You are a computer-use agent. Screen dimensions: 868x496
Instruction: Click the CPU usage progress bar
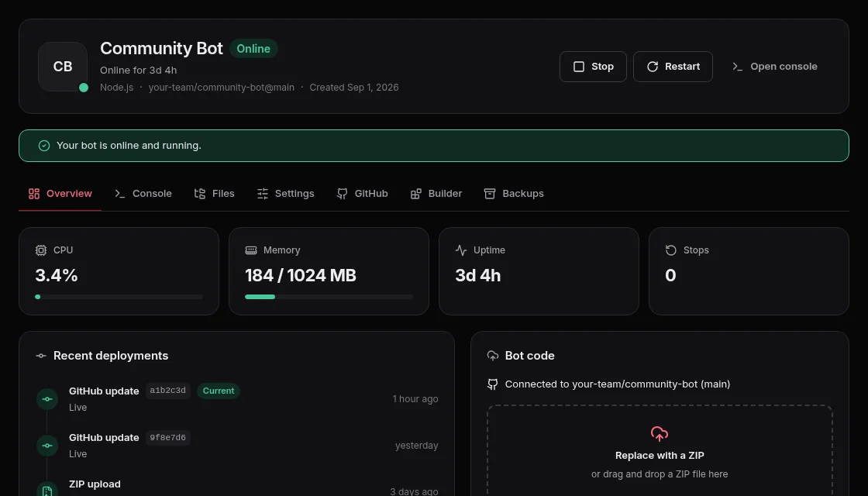119,297
